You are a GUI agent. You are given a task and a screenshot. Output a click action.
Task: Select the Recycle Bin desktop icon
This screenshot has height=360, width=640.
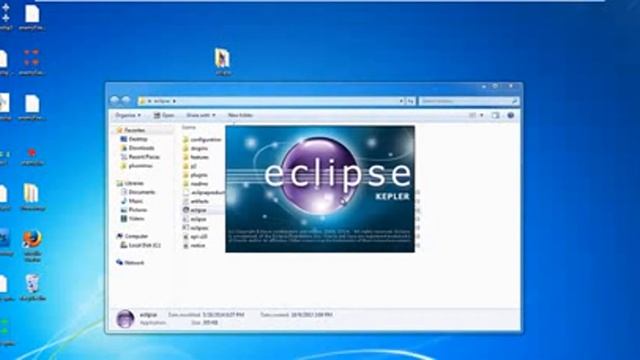32,288
